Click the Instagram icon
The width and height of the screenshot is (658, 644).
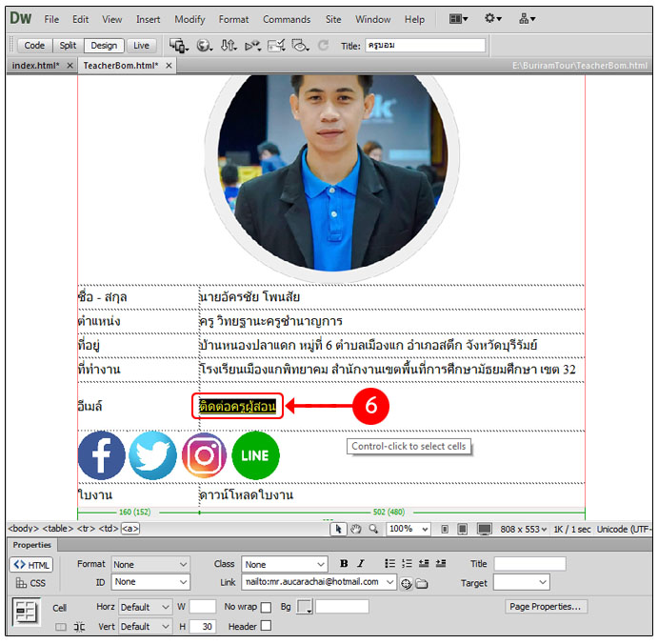click(204, 455)
